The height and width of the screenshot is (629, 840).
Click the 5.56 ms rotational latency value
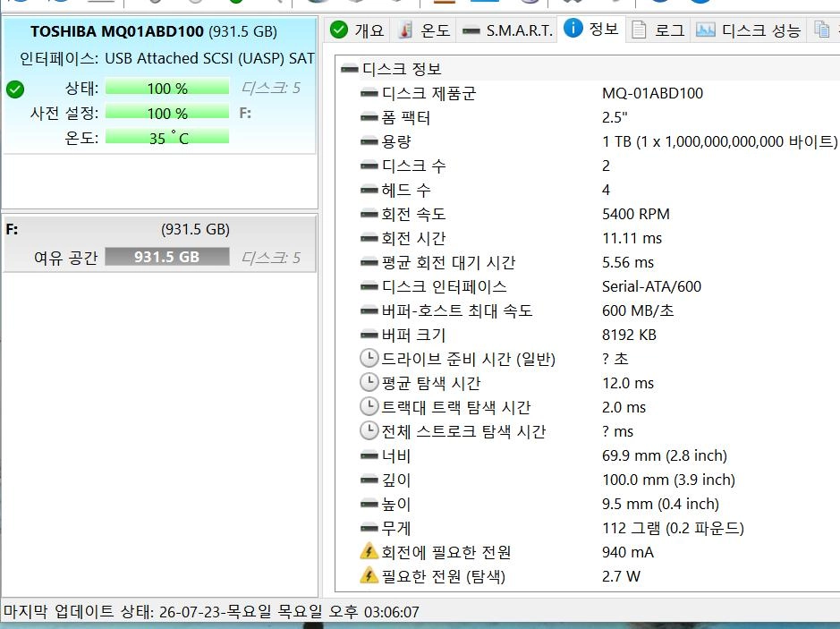click(x=628, y=262)
